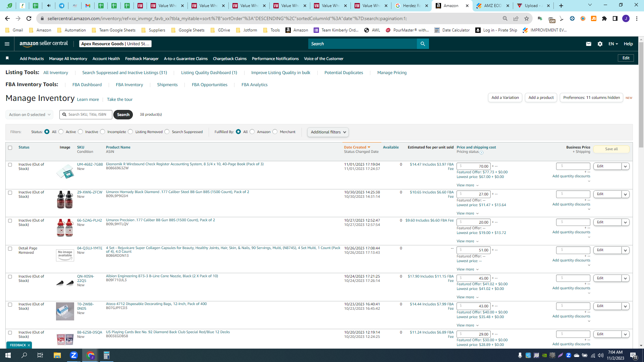Open the Seller Central hamburger menu
This screenshot has width=644, height=362.
pos(7,44)
